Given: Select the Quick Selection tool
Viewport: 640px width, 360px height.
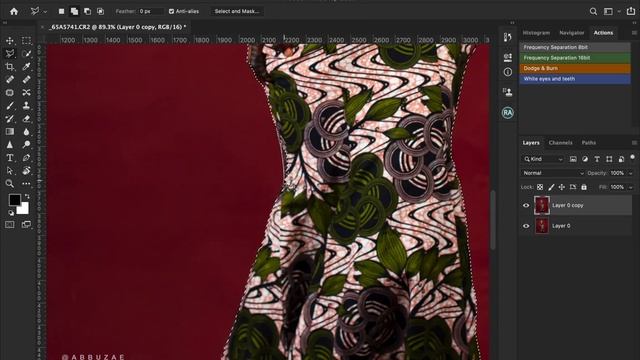Looking at the screenshot, I should (27, 53).
